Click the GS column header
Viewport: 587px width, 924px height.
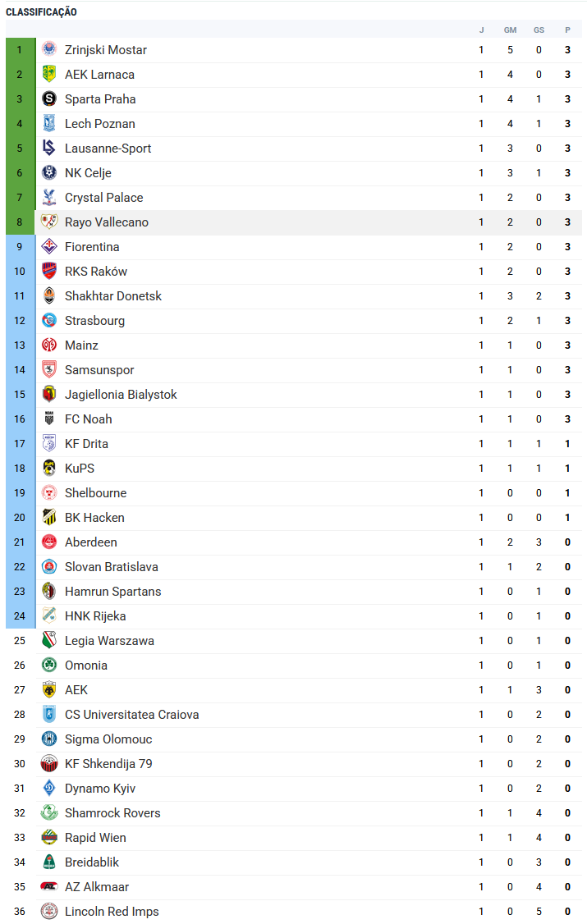click(x=539, y=30)
